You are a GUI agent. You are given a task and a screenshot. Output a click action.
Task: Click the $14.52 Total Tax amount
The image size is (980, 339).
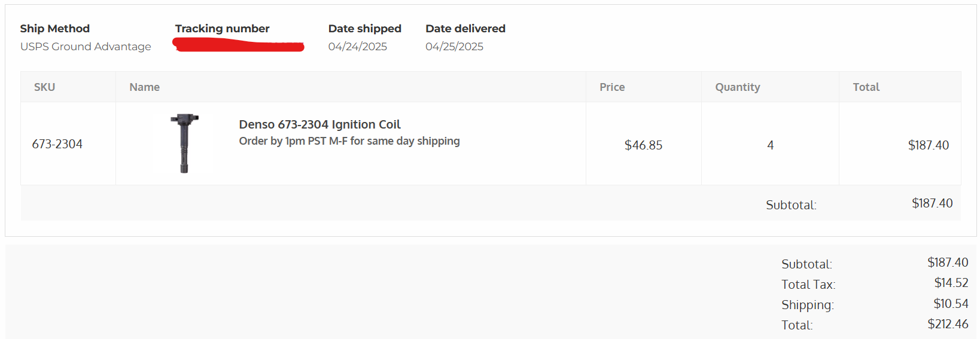pos(951,283)
